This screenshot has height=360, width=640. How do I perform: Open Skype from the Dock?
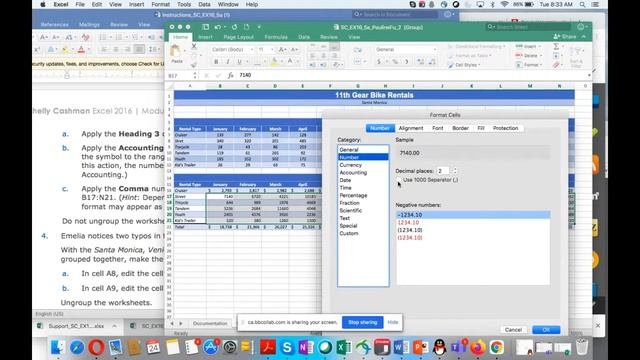[x=287, y=347]
